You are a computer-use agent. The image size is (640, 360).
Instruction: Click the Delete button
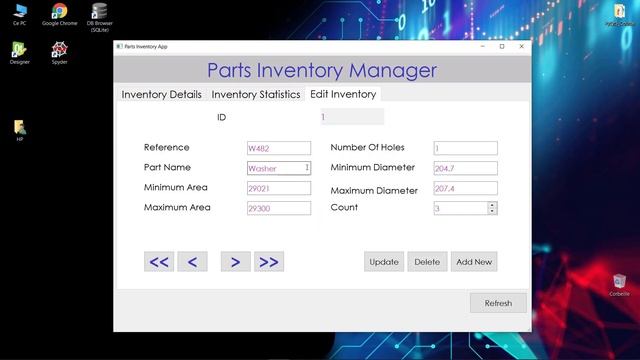point(427,262)
